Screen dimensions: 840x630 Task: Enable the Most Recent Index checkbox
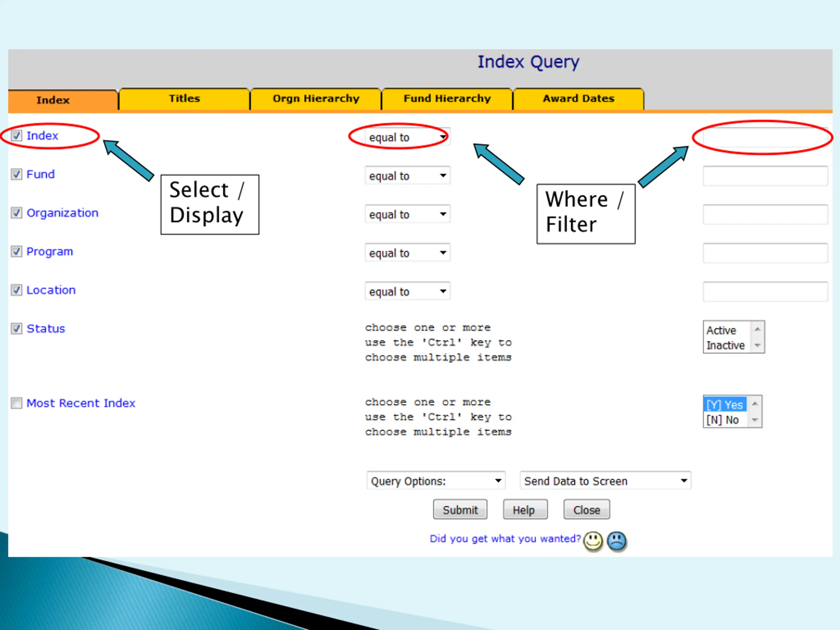16,403
